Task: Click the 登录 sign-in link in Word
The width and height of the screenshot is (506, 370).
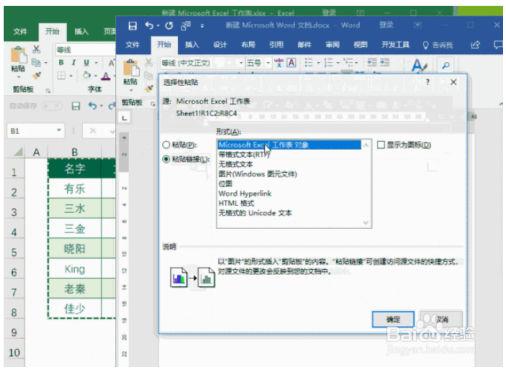Action: (386, 25)
